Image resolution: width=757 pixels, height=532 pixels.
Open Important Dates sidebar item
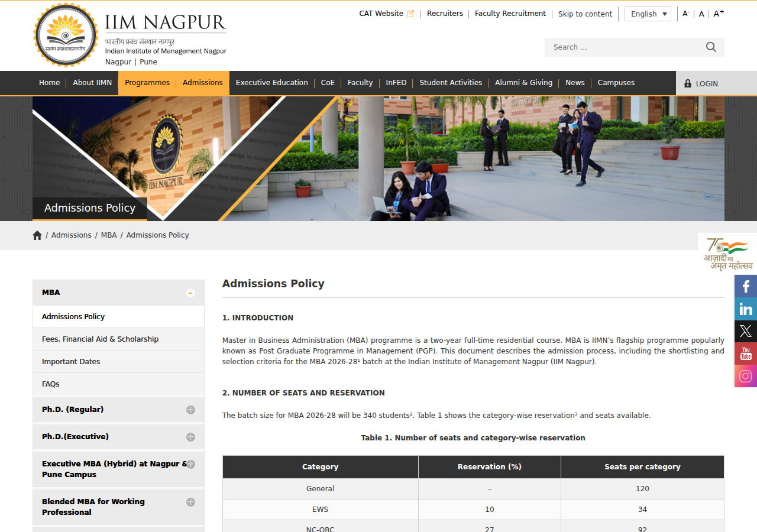coord(118,362)
